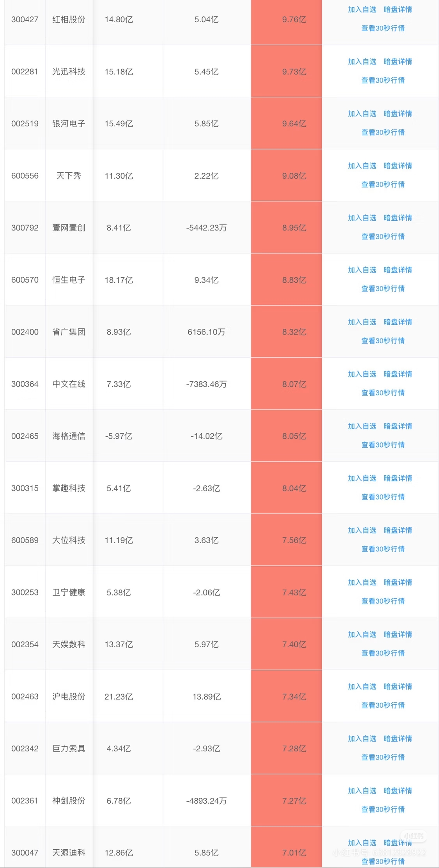Click 查看30秒行情 for 卫宁健康
Screen dimensions: 439x868
pos(383,601)
